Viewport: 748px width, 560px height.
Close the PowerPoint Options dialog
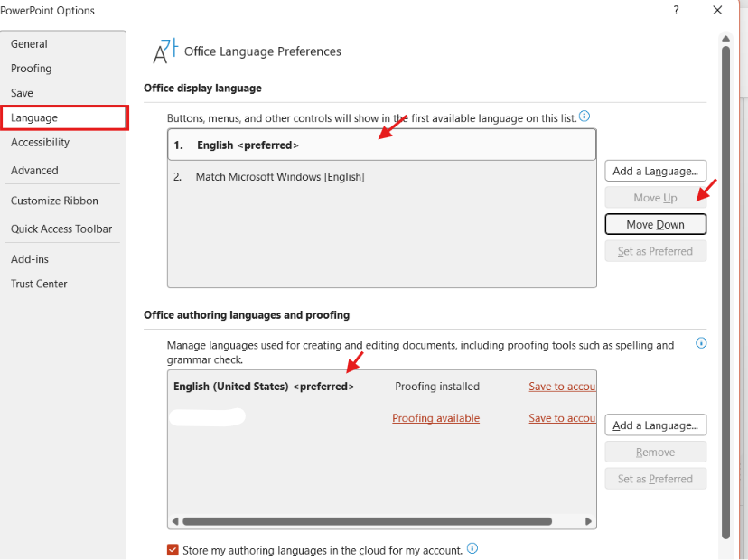[x=717, y=10]
